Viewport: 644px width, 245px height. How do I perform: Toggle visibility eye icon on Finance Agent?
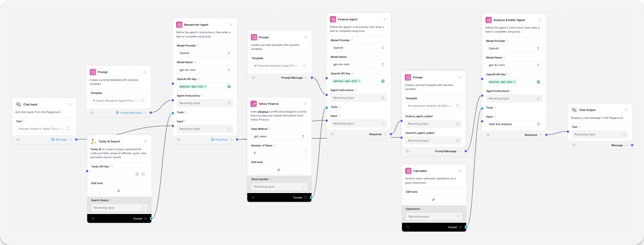(333, 134)
